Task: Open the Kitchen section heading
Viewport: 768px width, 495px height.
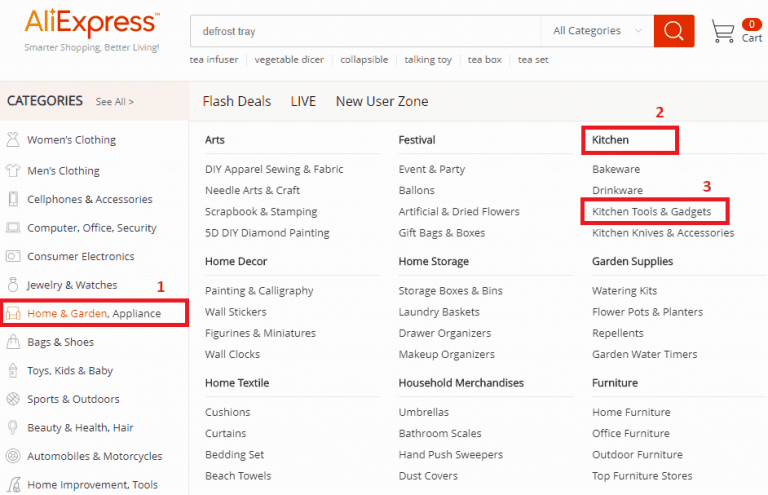Action: point(610,140)
